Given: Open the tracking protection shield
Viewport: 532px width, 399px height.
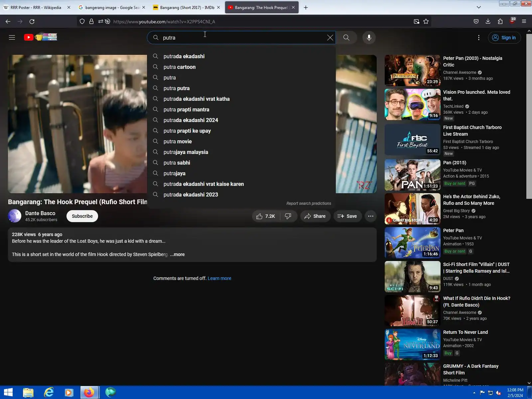Looking at the screenshot, I should [x=82, y=22].
